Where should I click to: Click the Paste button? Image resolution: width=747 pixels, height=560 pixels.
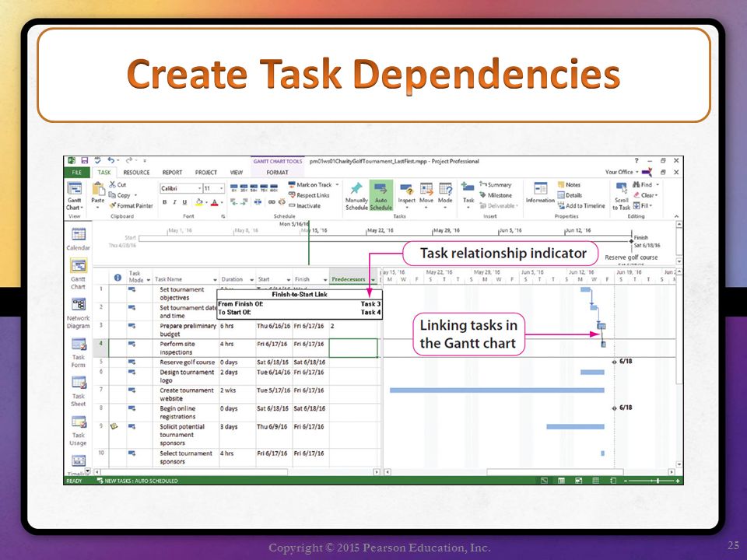[x=98, y=193]
